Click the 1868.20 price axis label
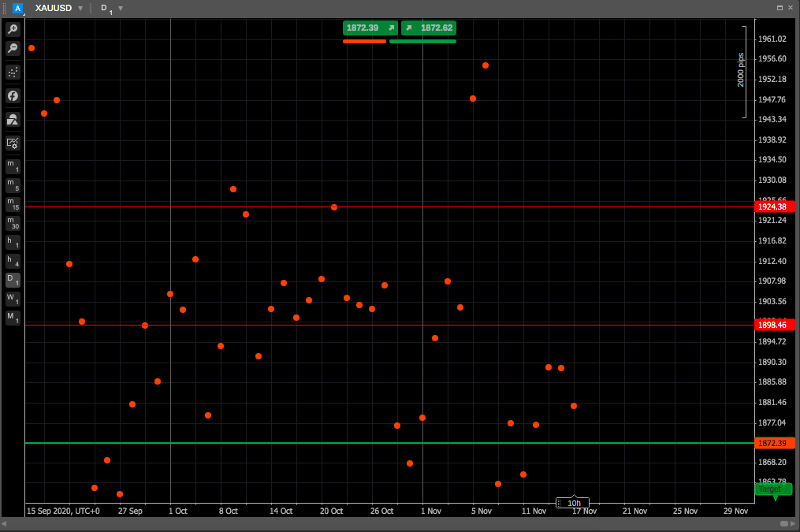The image size is (800, 532). point(772,462)
